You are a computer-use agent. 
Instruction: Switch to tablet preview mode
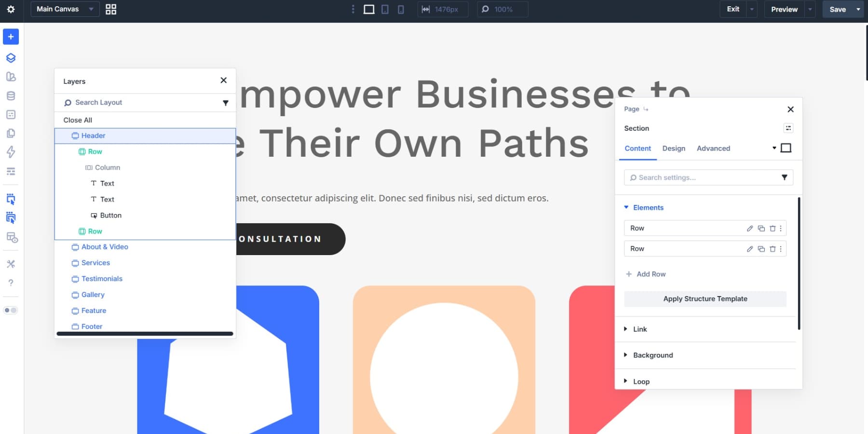click(385, 9)
